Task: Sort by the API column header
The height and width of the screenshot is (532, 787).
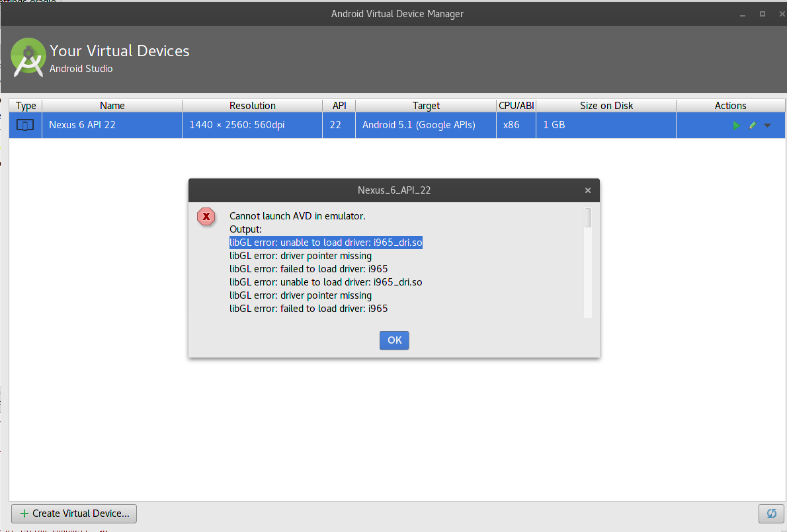Action: point(339,105)
